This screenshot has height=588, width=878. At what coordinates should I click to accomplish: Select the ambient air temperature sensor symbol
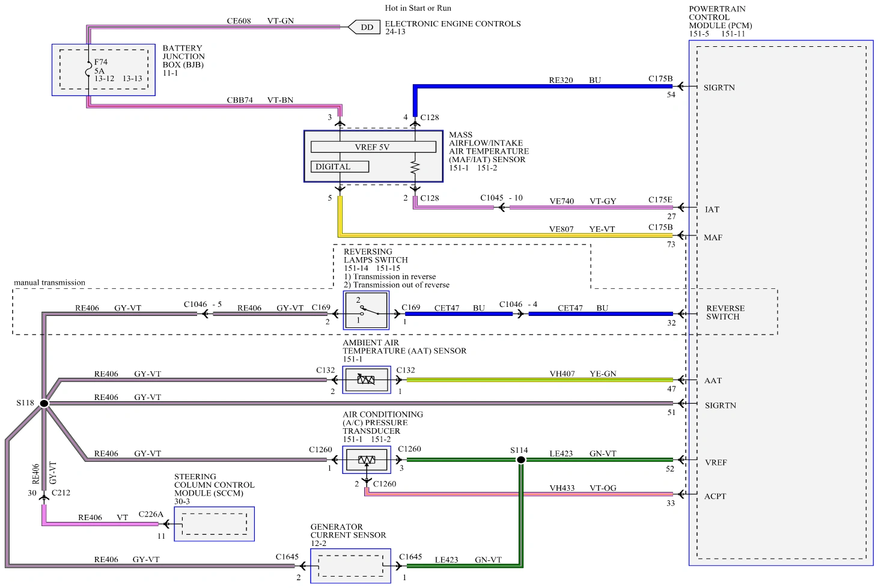pos(366,380)
